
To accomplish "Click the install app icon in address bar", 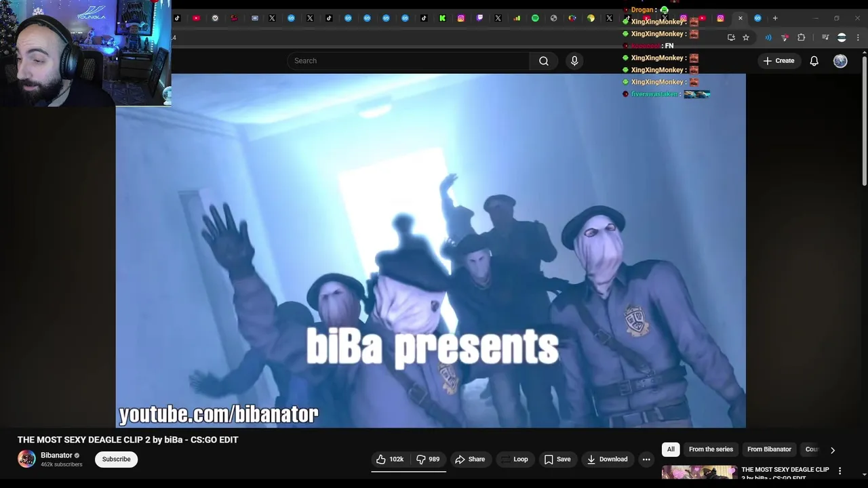I will pyautogui.click(x=731, y=37).
